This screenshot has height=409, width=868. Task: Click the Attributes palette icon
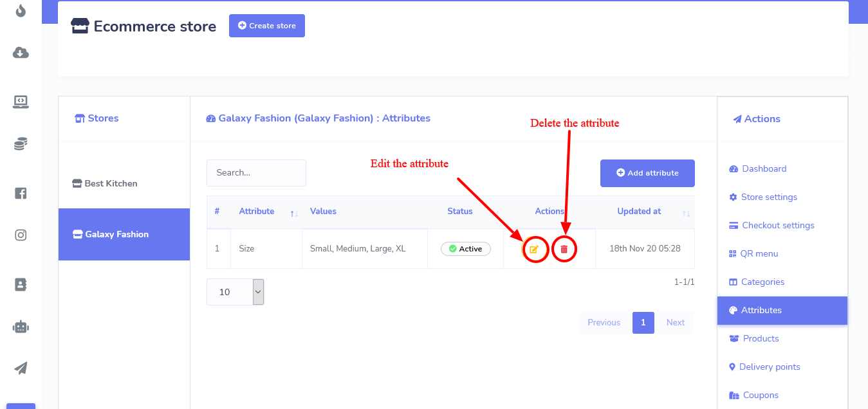[733, 311]
